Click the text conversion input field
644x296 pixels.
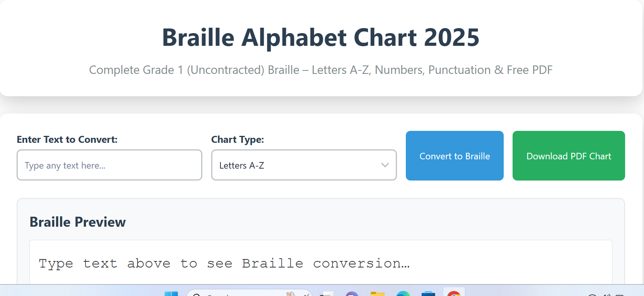coord(109,165)
